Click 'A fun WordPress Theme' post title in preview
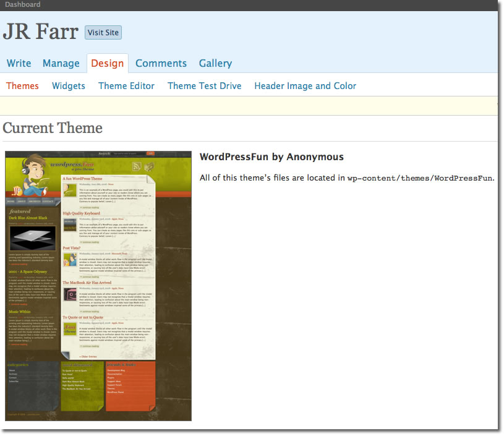Image resolution: width=504 pixels, height=436 pixels. point(82,179)
